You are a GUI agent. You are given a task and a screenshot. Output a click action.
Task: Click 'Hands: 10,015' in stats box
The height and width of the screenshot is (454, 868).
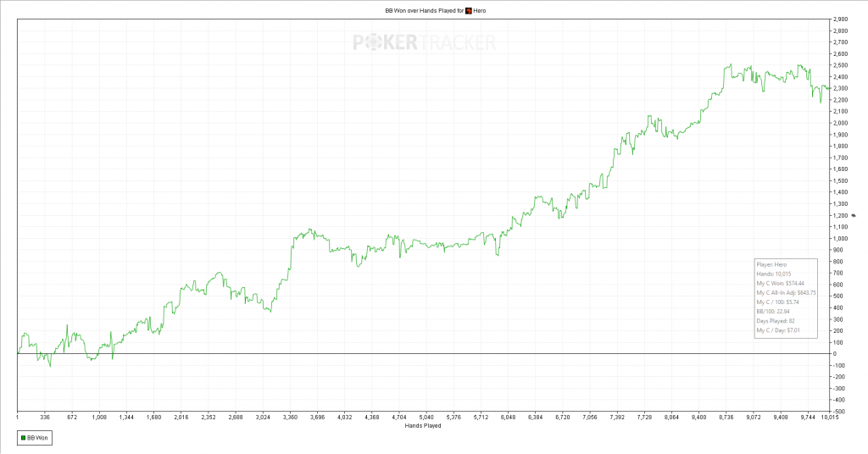[x=774, y=274]
